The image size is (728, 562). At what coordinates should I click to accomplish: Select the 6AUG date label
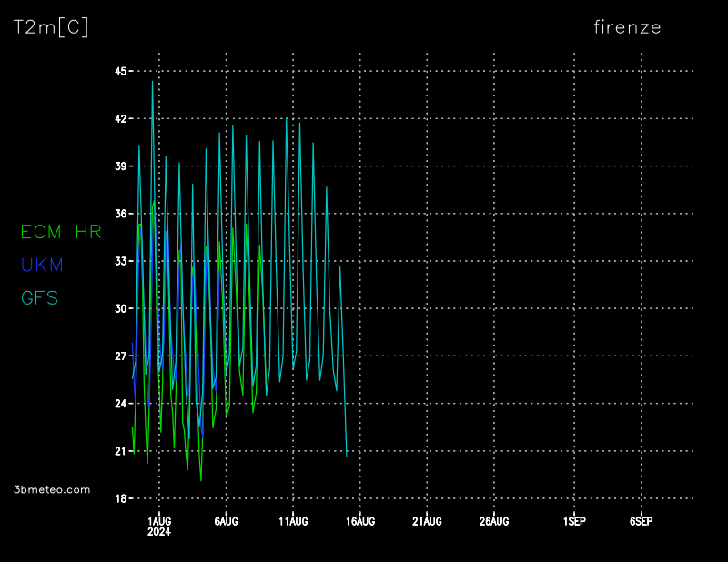click(226, 521)
